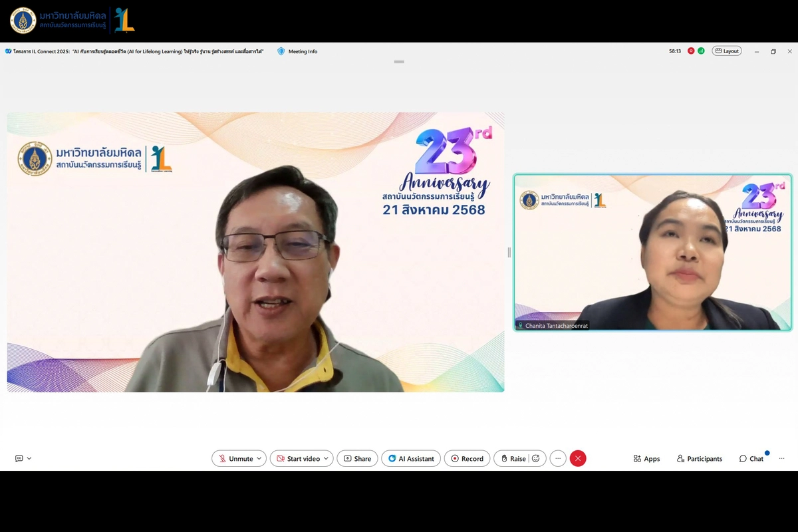Open the Apps panel
798x532 pixels.
pos(646,459)
